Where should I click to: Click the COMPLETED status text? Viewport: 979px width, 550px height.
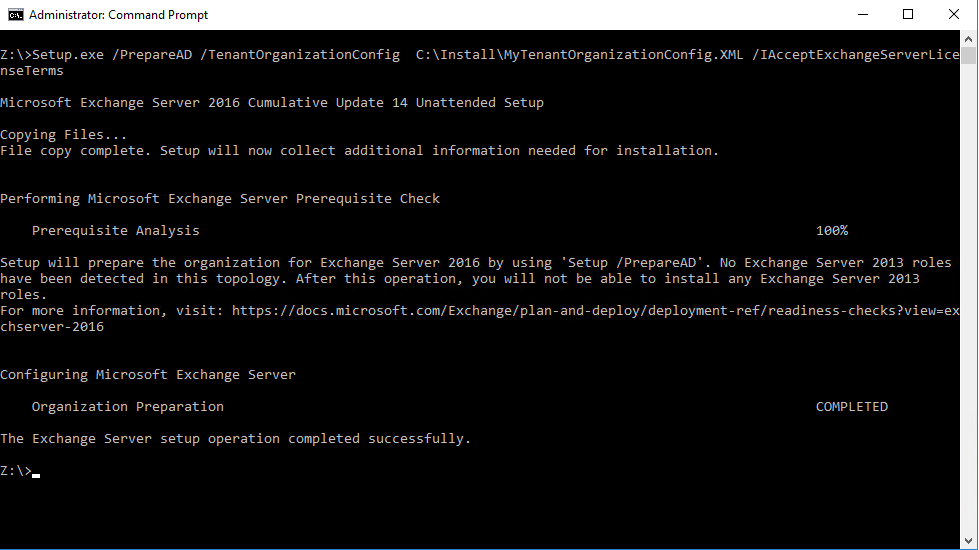(x=851, y=407)
